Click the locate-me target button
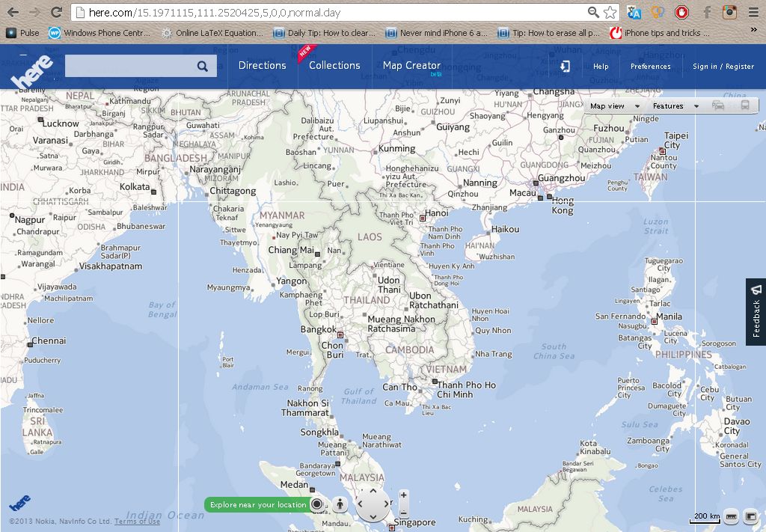Screen dimensions: 766x532 tap(316, 504)
